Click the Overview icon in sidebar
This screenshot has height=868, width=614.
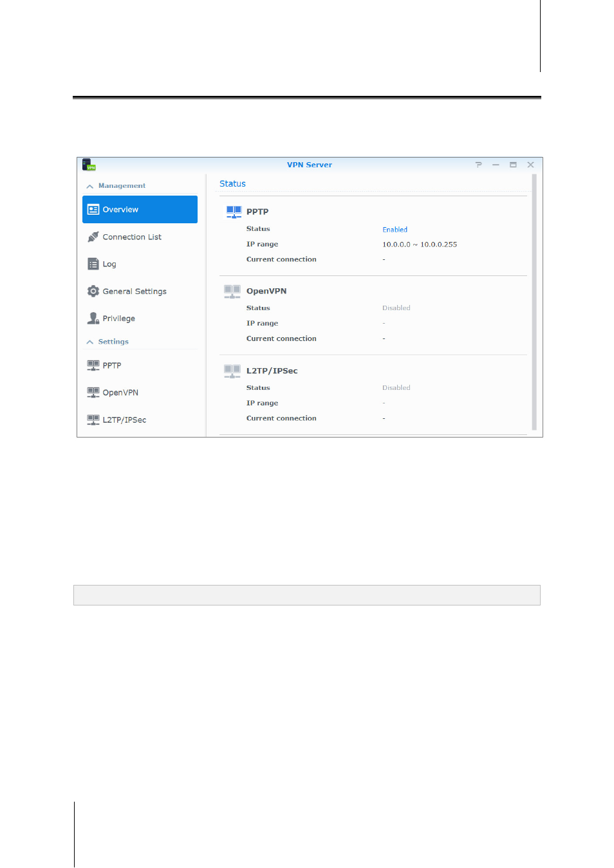click(93, 210)
